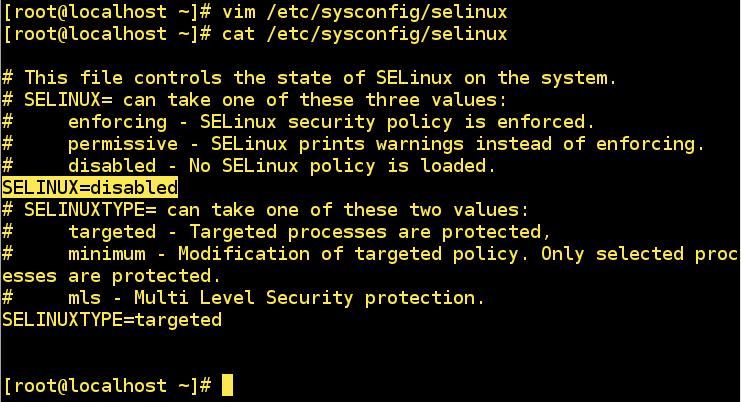The width and height of the screenshot is (741, 402).
Task: Click the last [root@localhost ~]# prompt
Action: pyautogui.click(x=107, y=385)
